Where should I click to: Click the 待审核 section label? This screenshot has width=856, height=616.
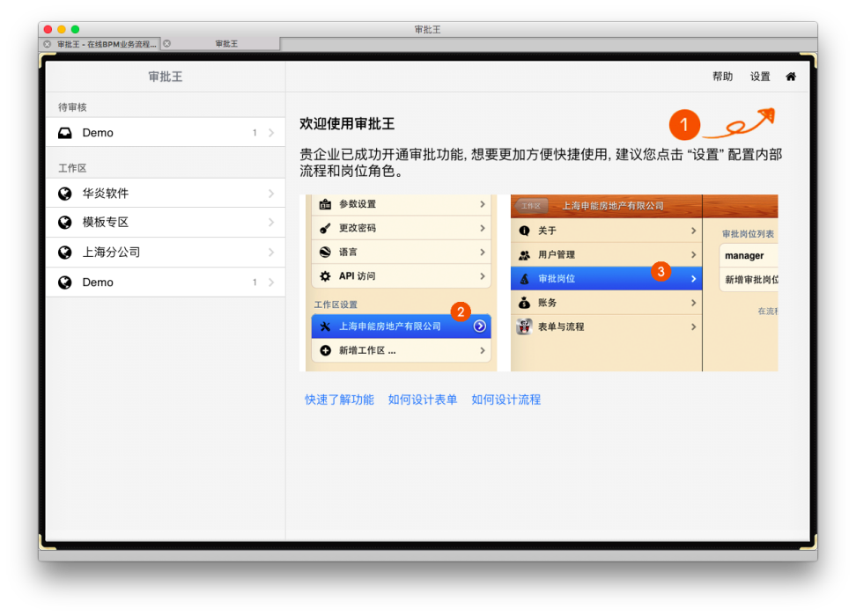[x=72, y=107]
